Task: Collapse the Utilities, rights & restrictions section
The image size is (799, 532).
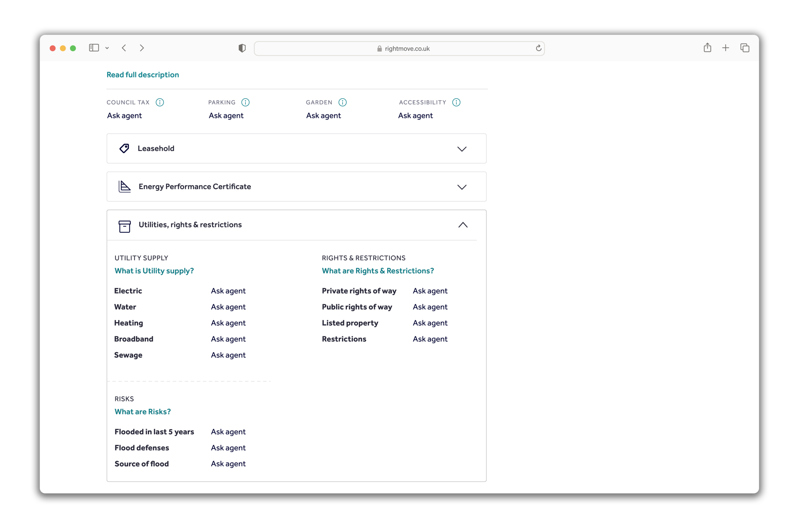Action: coord(463,225)
